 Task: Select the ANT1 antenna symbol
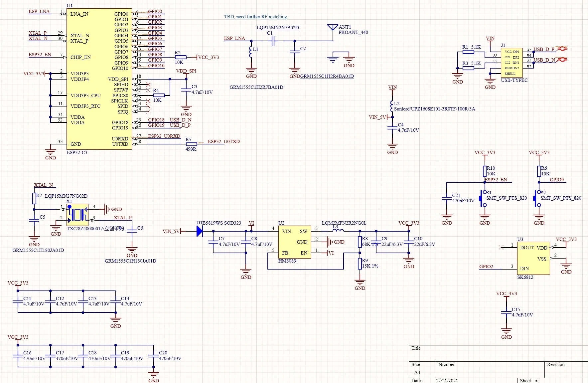pos(333,27)
